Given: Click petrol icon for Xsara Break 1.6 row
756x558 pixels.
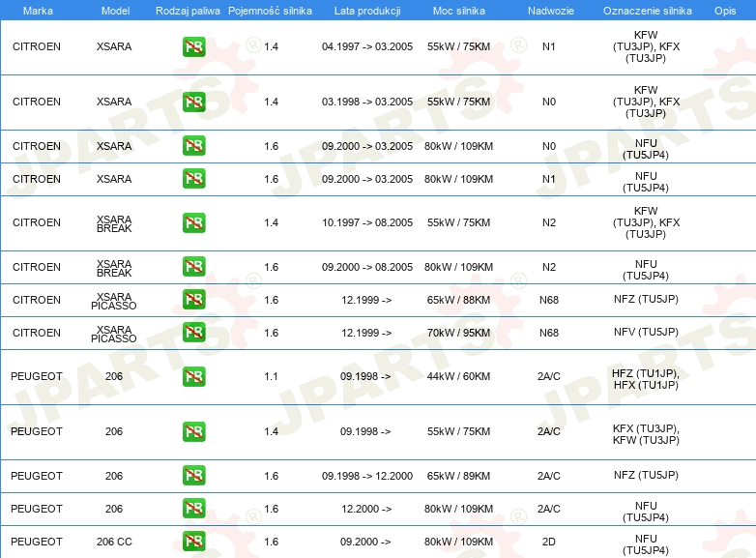Looking at the screenshot, I should point(193,267).
